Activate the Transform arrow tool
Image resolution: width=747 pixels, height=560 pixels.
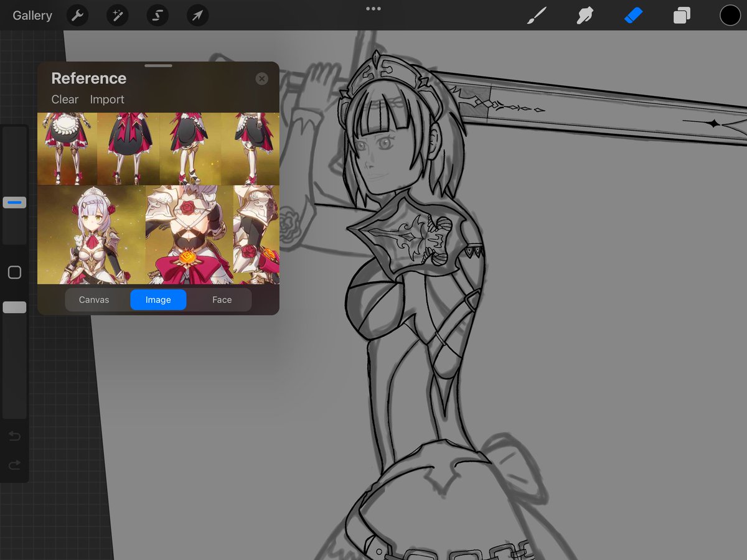197,16
